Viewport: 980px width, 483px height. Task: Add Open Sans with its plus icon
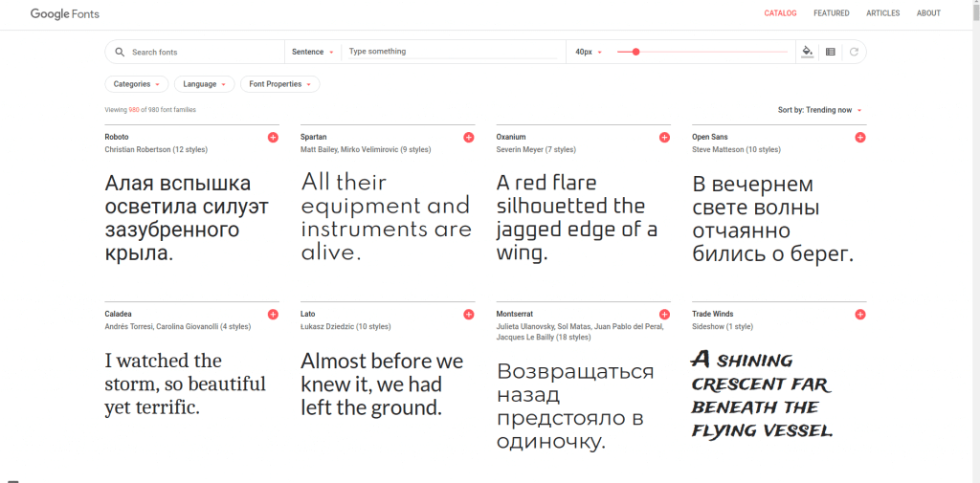point(860,138)
